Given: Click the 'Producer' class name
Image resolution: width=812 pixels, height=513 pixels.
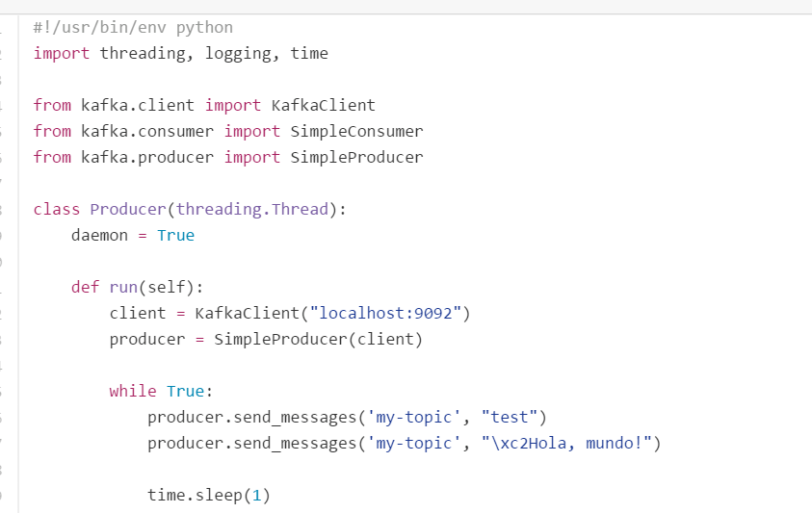Looking at the screenshot, I should pyautogui.click(x=127, y=209).
